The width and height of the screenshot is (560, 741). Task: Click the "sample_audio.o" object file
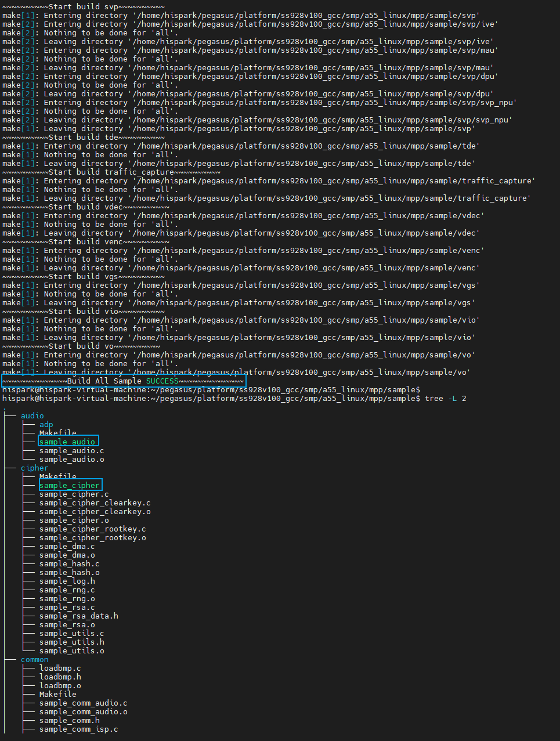click(72, 459)
